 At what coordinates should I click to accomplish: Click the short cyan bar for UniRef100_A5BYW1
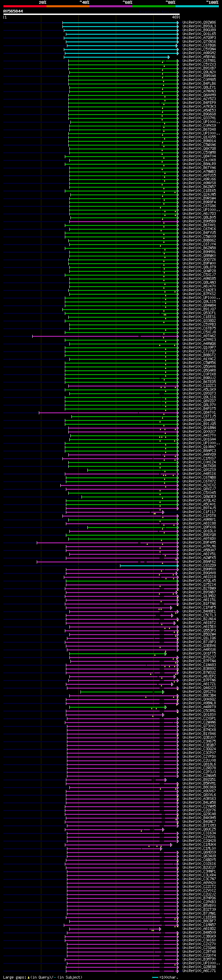[x=117, y=57]
